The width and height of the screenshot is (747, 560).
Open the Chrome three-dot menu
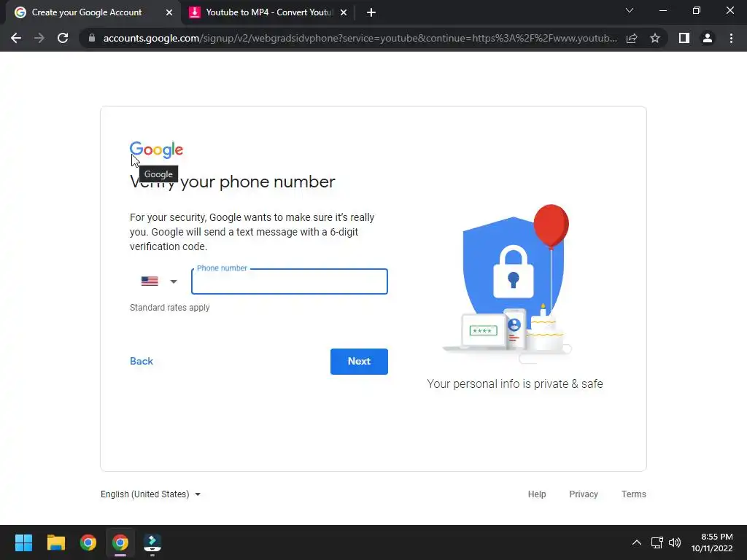click(x=731, y=38)
